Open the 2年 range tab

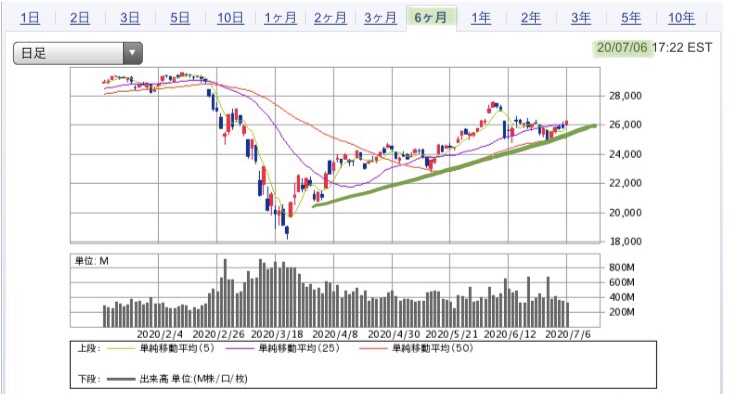(531, 18)
